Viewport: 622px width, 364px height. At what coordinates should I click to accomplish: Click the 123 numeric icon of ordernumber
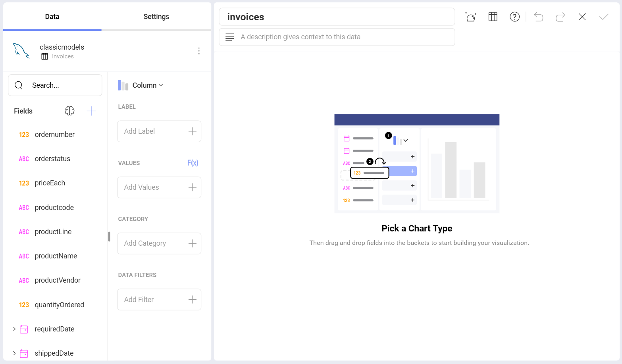pos(24,135)
